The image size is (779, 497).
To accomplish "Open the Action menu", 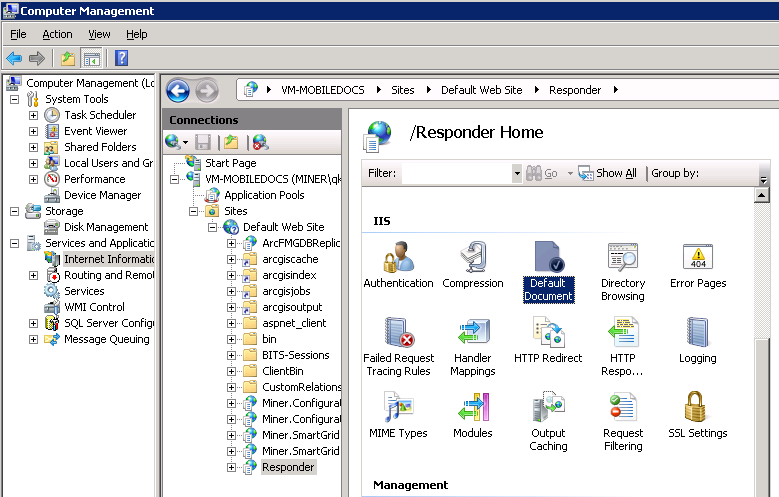I will pyautogui.click(x=57, y=34).
